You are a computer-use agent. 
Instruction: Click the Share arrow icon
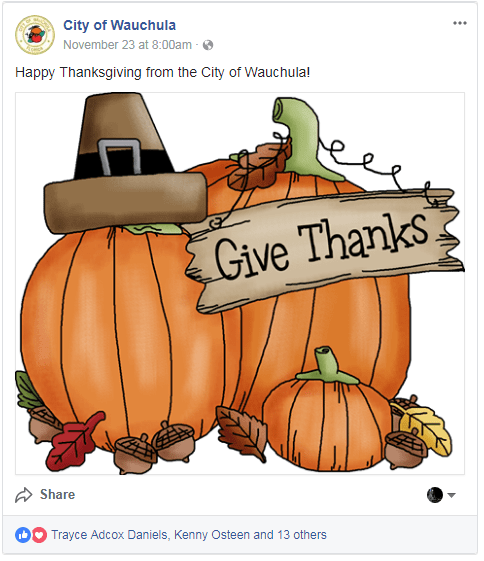[x=24, y=495]
